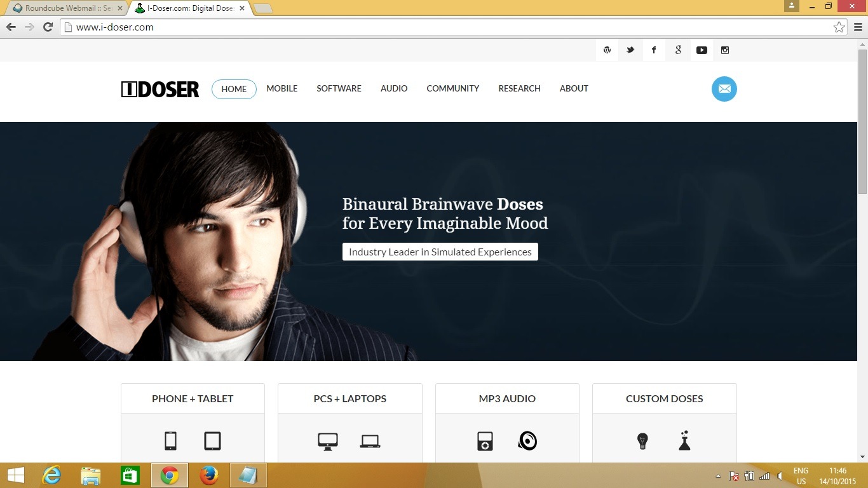Click the blue email envelope icon
This screenshot has height=488, width=868.
724,89
